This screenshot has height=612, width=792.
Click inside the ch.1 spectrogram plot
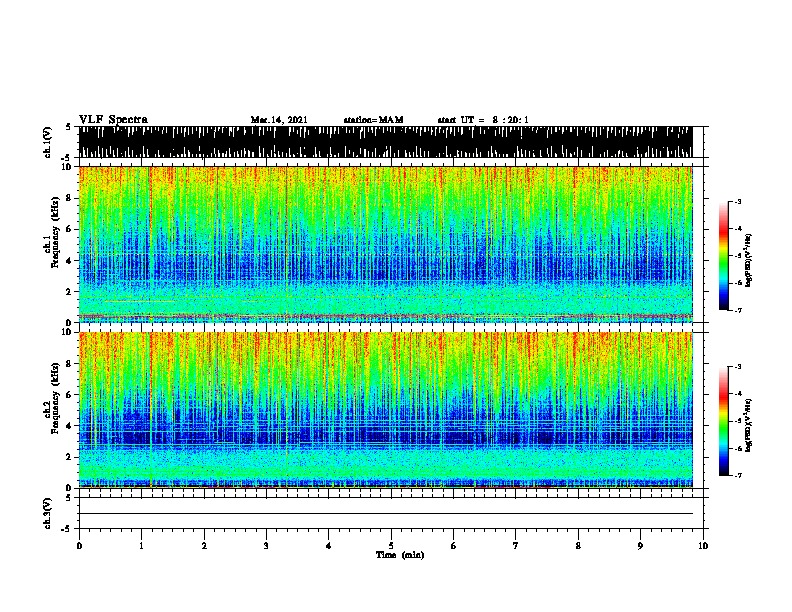pyautogui.click(x=385, y=244)
